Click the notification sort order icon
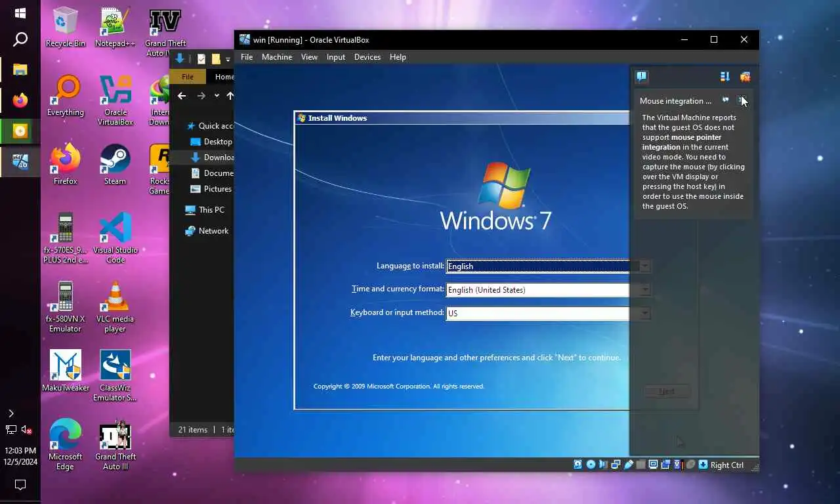The height and width of the screenshot is (504, 840). pos(725,77)
